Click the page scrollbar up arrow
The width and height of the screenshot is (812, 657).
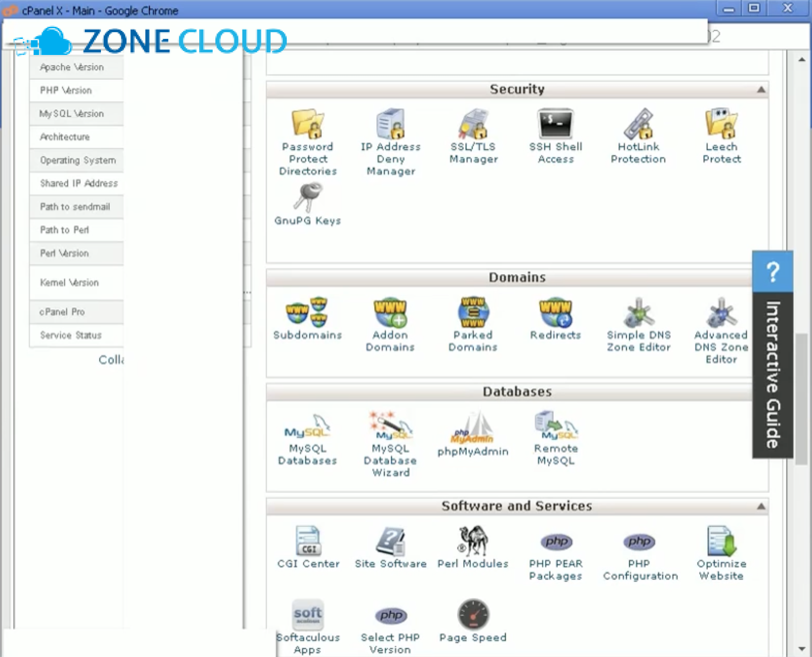pos(802,59)
